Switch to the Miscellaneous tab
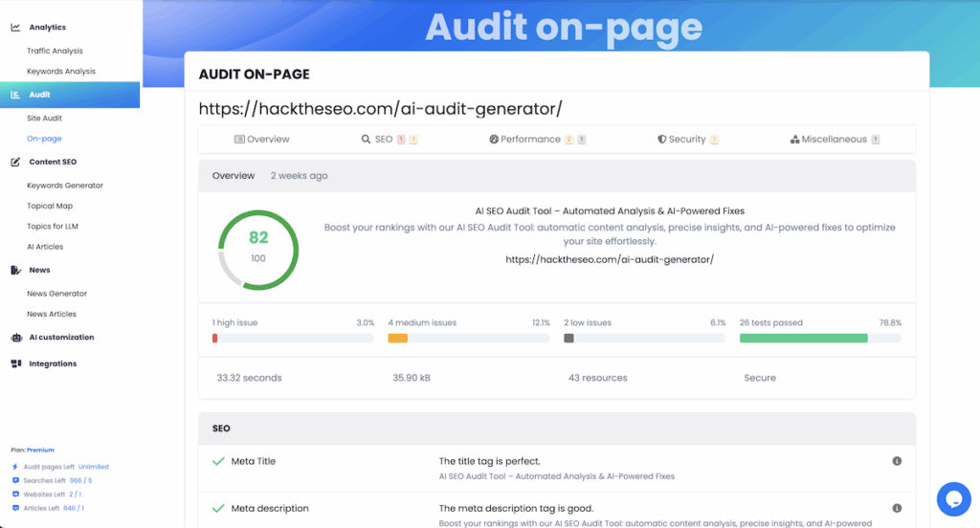980x528 pixels. 835,140
